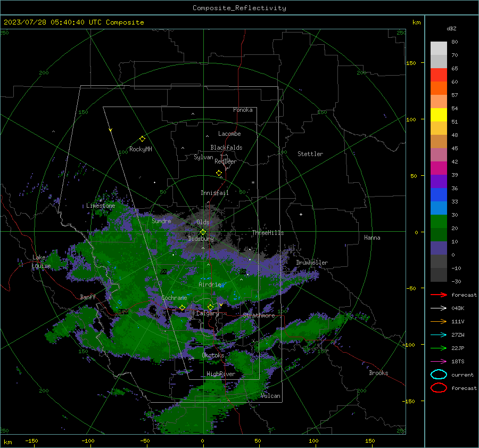The width and height of the screenshot is (479, 448).
Task: Click the cyan current ellipse icon
Action: 439,374
